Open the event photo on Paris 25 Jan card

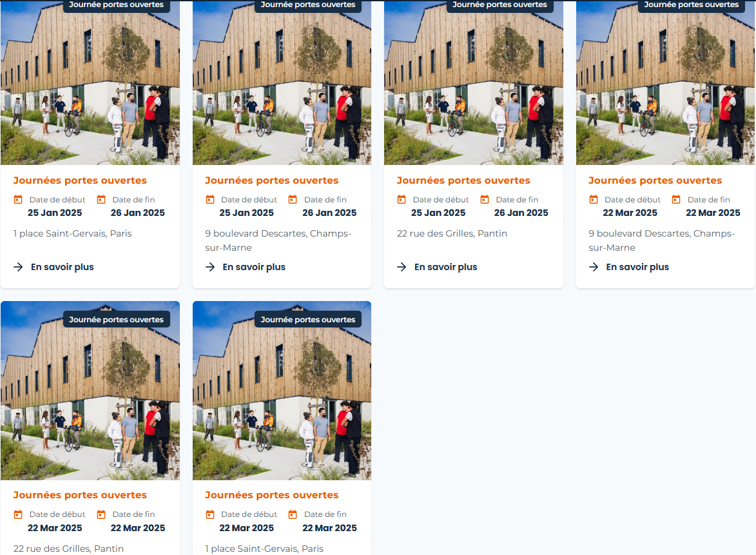pos(90,83)
